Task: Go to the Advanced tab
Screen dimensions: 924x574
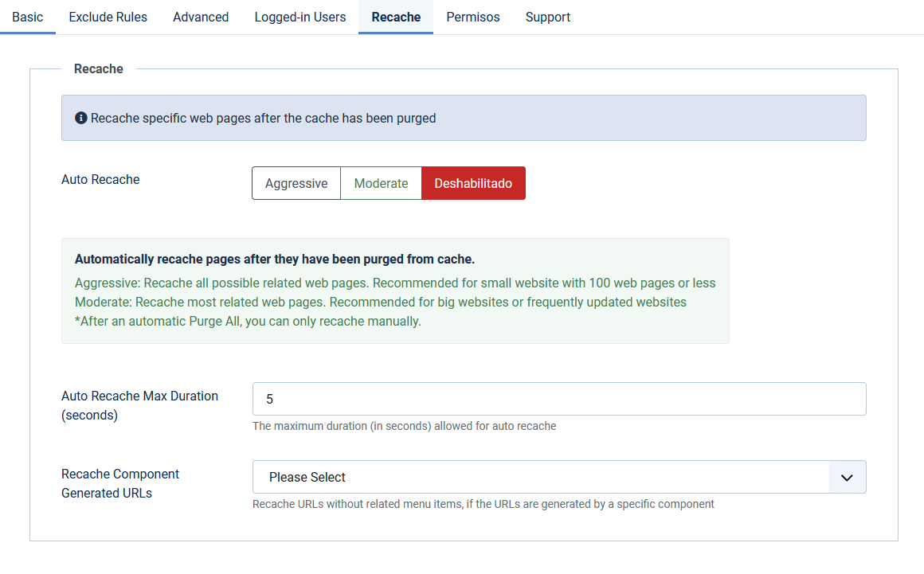Action: 201,17
